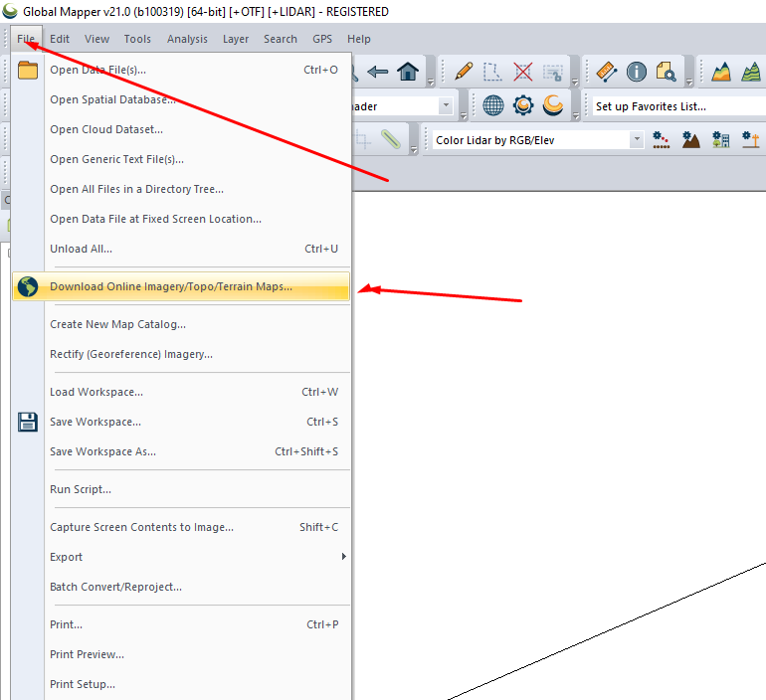Open the shader dropdown arrow

[446, 105]
